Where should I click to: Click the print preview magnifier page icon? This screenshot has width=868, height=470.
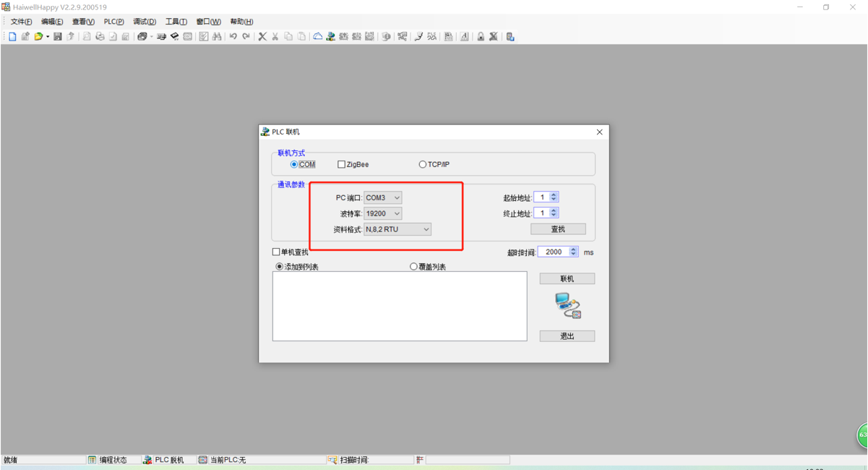click(x=87, y=36)
